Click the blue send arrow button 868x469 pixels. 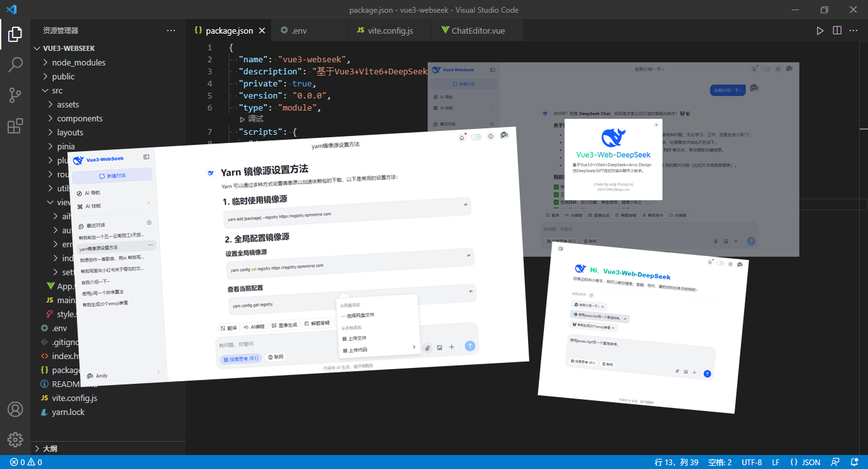click(470, 345)
